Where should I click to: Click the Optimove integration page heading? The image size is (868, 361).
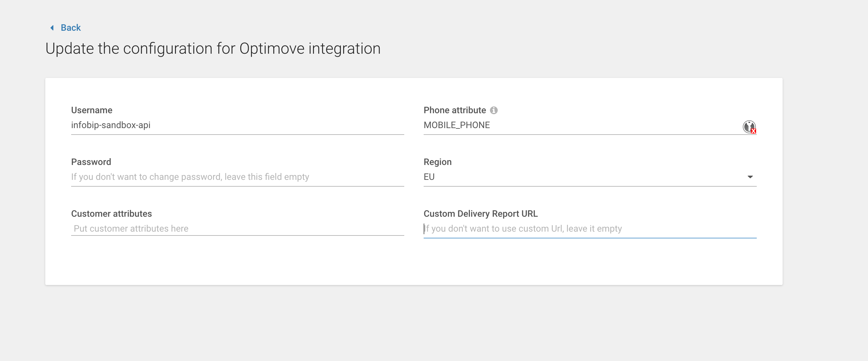pos(213,49)
